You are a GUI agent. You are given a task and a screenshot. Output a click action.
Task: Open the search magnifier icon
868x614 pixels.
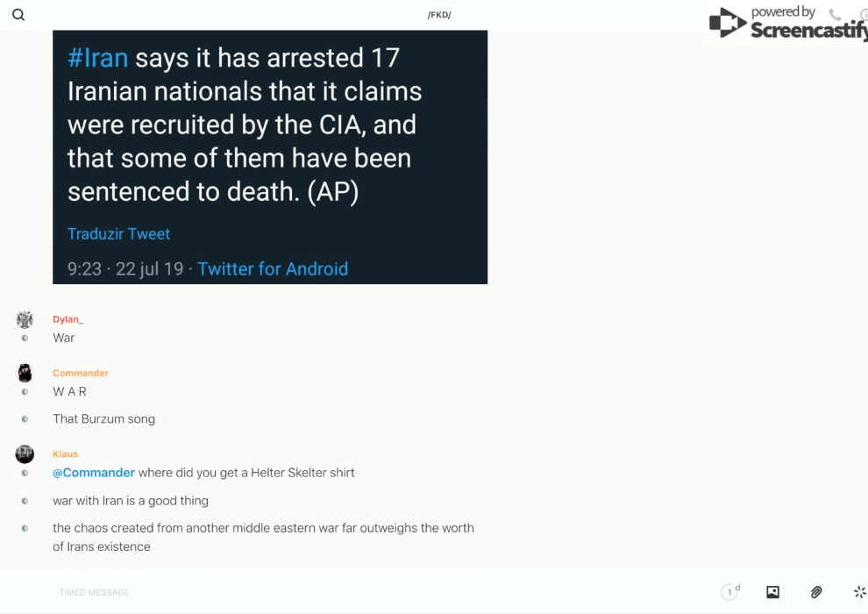point(18,15)
